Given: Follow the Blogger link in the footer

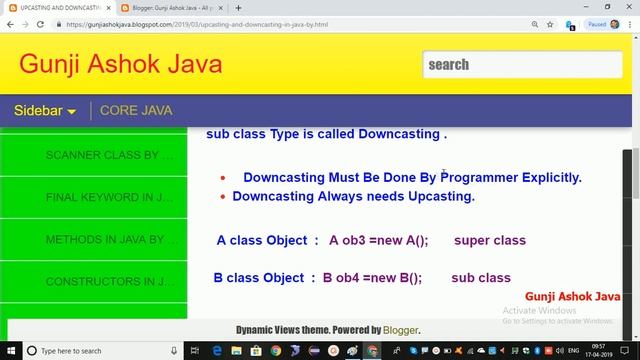Looking at the screenshot, I should click(400, 330).
